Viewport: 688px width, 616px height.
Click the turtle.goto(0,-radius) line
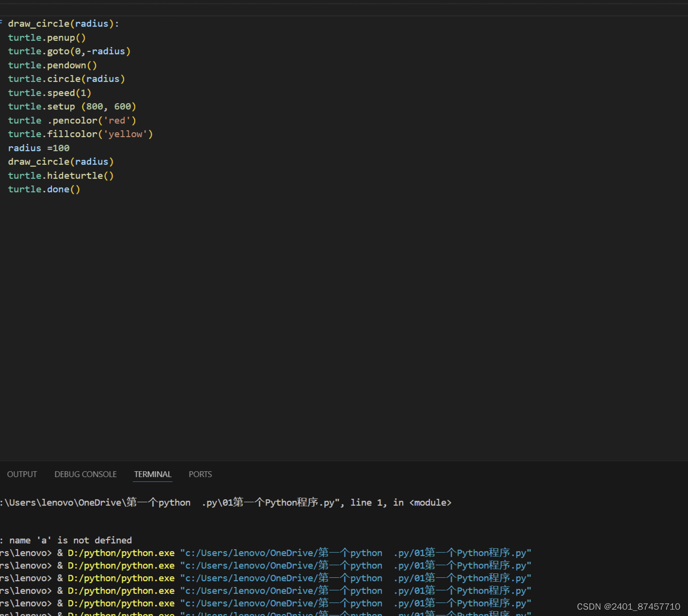coord(69,51)
